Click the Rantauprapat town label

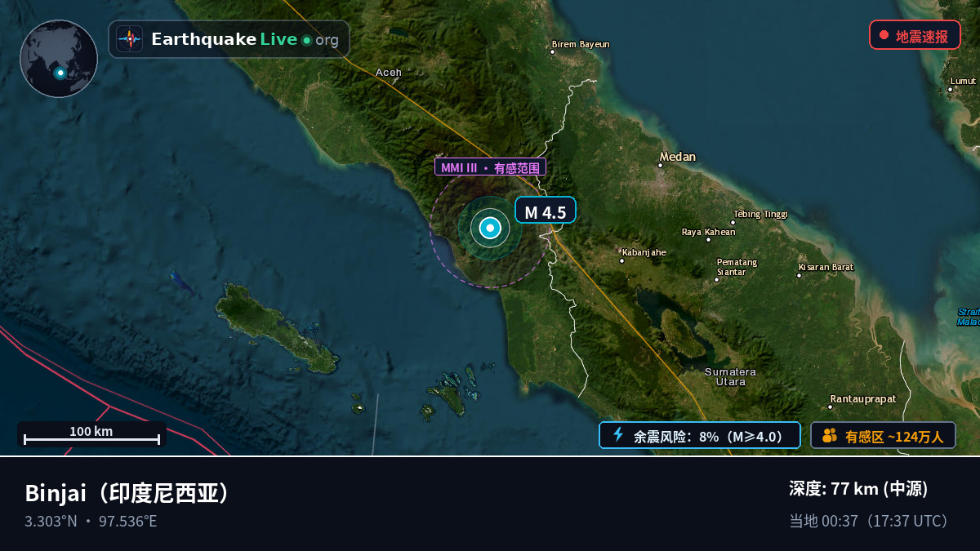point(863,399)
